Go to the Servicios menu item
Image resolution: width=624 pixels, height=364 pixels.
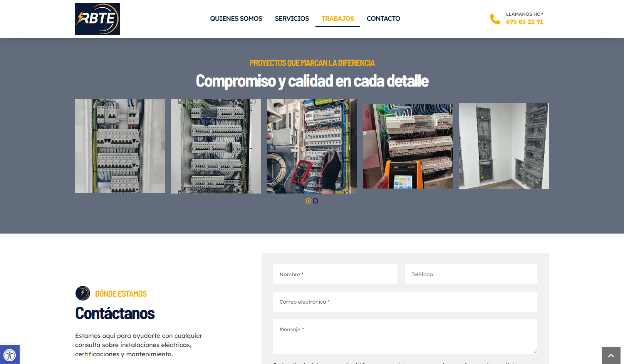tap(292, 18)
